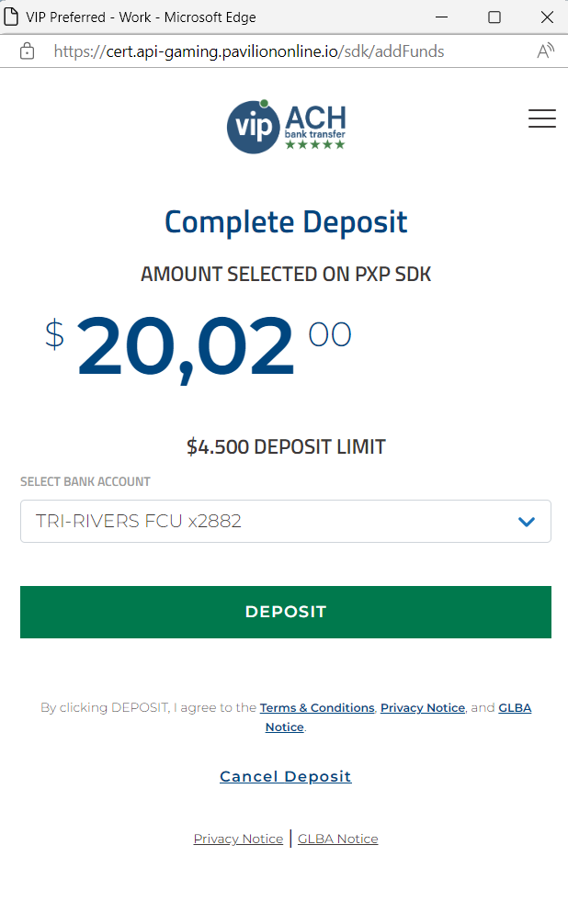
Task: Click the page document icon in title bar
Action: [12, 17]
